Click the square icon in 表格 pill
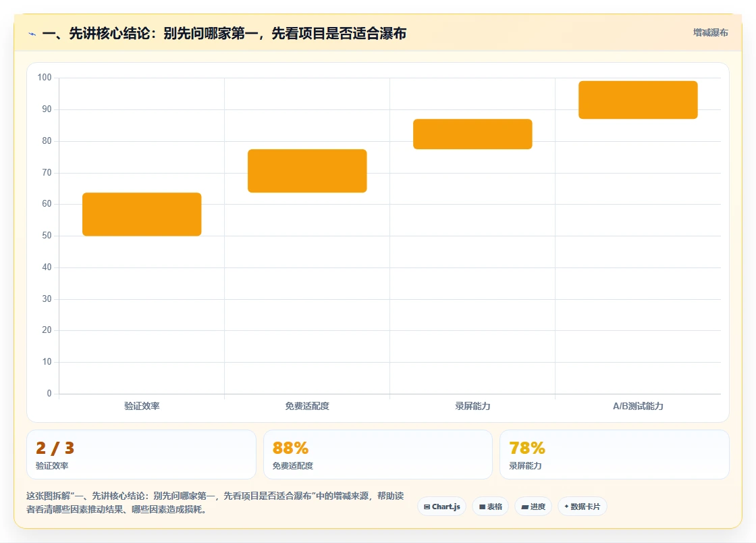Screen dimensions: 756x543 pos(482,507)
